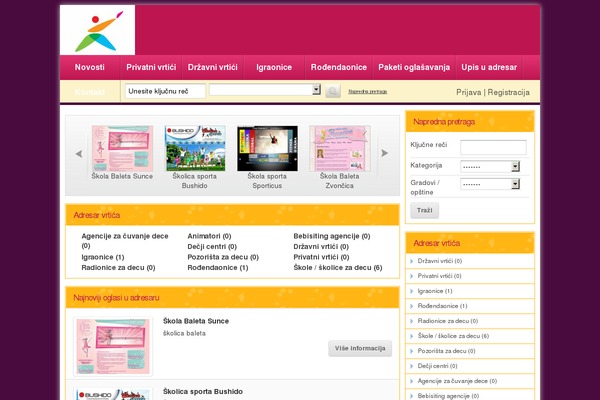Open Agencije za čuvanje dece category
Image resolution: width=600 pixels, height=400 pixels.
click(x=125, y=241)
